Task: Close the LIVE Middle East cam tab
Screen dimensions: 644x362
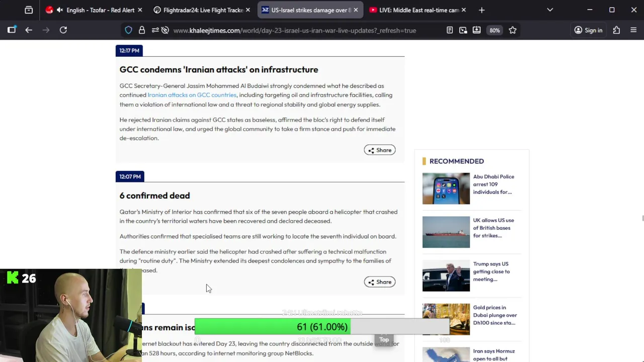Action: 463,10
